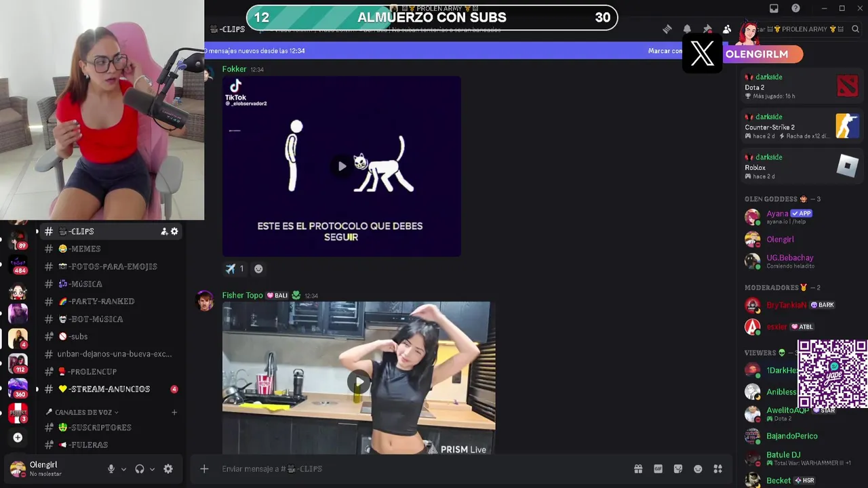Open the PARTY-RANKED channel
Screen dimensions: 868x488
click(x=111, y=301)
